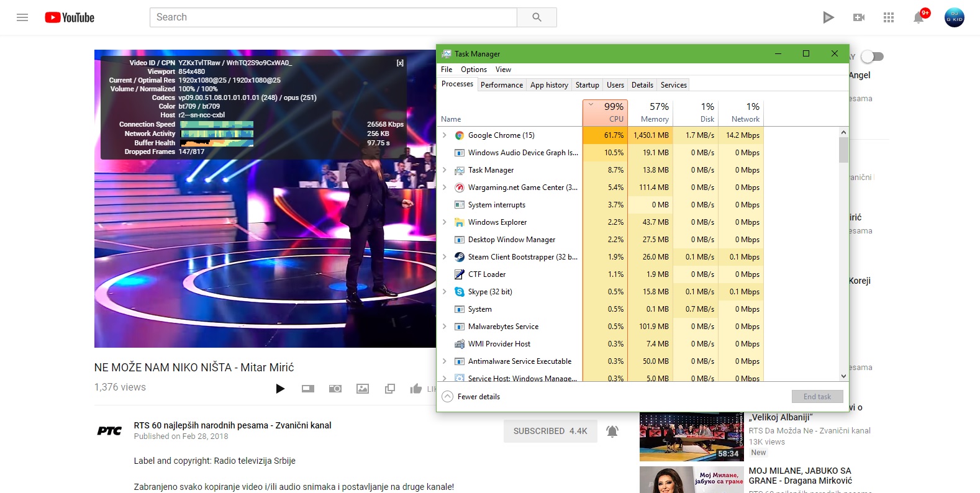Go to YouTube home via logo

[x=70, y=17]
